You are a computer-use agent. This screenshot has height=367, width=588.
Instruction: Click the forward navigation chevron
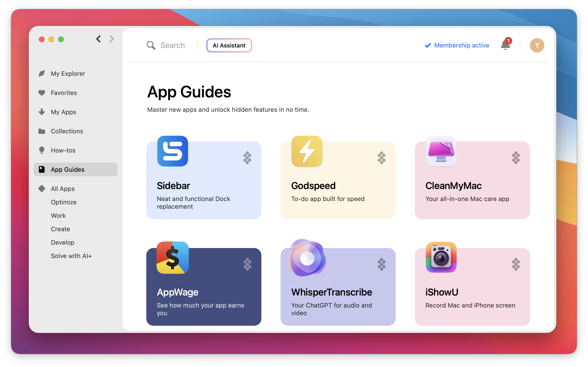click(111, 39)
